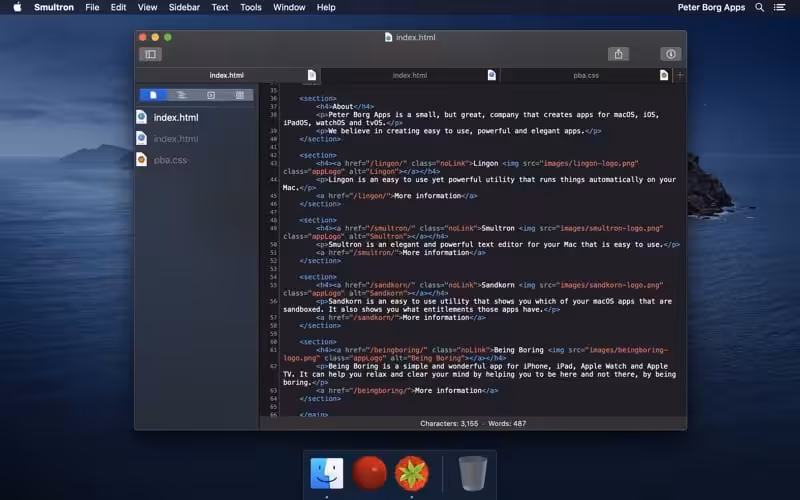The width and height of the screenshot is (800, 500).
Task: Switch to the list outline sidebar icon
Action: click(x=181, y=95)
